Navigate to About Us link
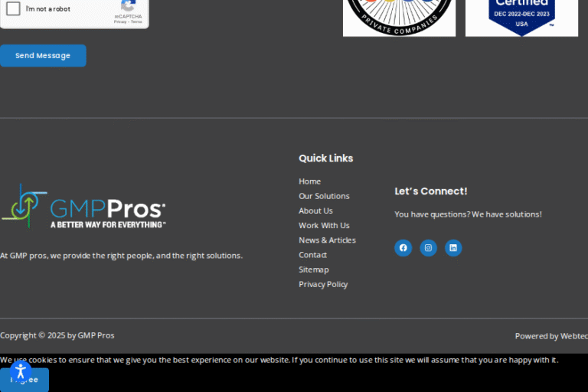 tap(315, 211)
